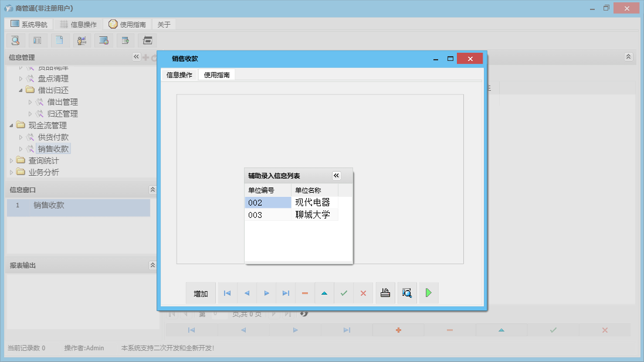The image size is (644, 362).
Task: Click the refresh icon beside the page counter
Action: click(304, 314)
